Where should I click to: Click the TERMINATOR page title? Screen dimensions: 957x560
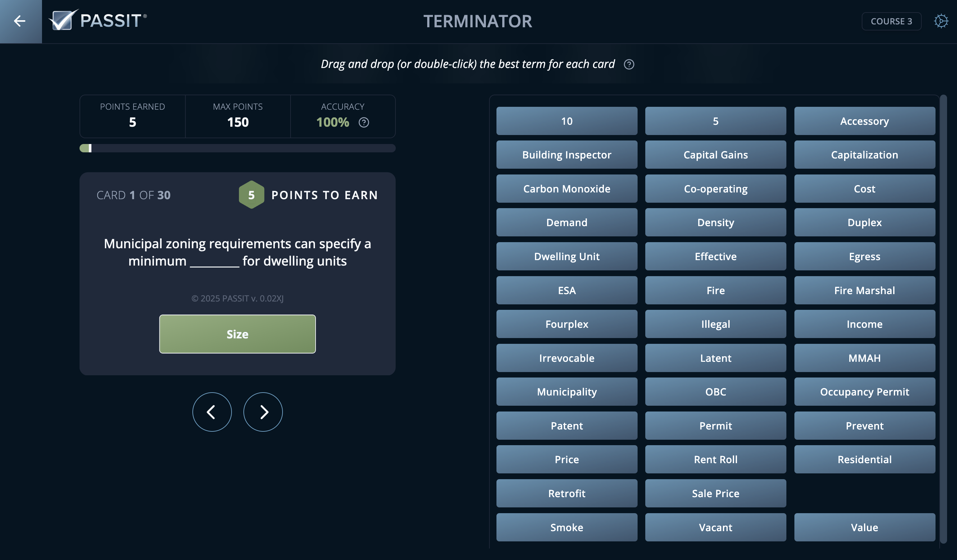point(478,21)
